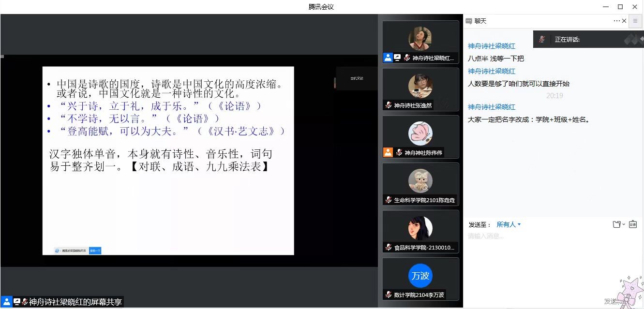Toggle muted mic icon on 李万波's tile
The height and width of the screenshot is (309, 644).
click(389, 294)
